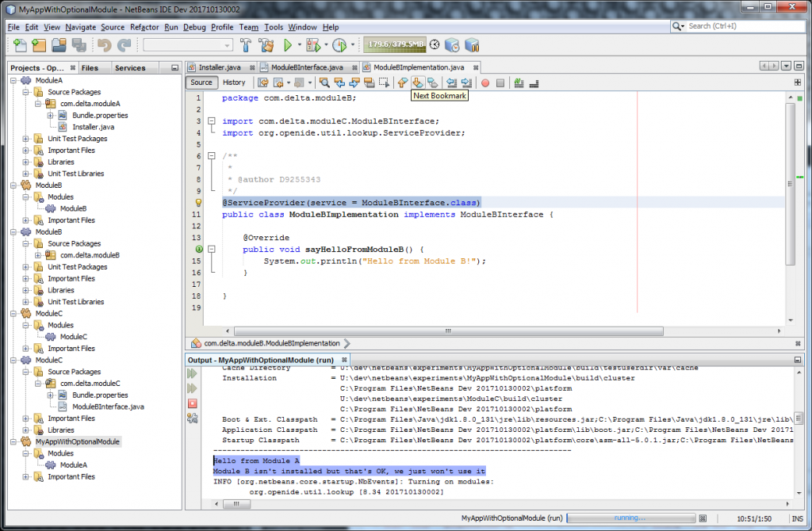Switch to ModuleBInterface.java editor tab
Screen dimensions: 812x531
click(307, 67)
